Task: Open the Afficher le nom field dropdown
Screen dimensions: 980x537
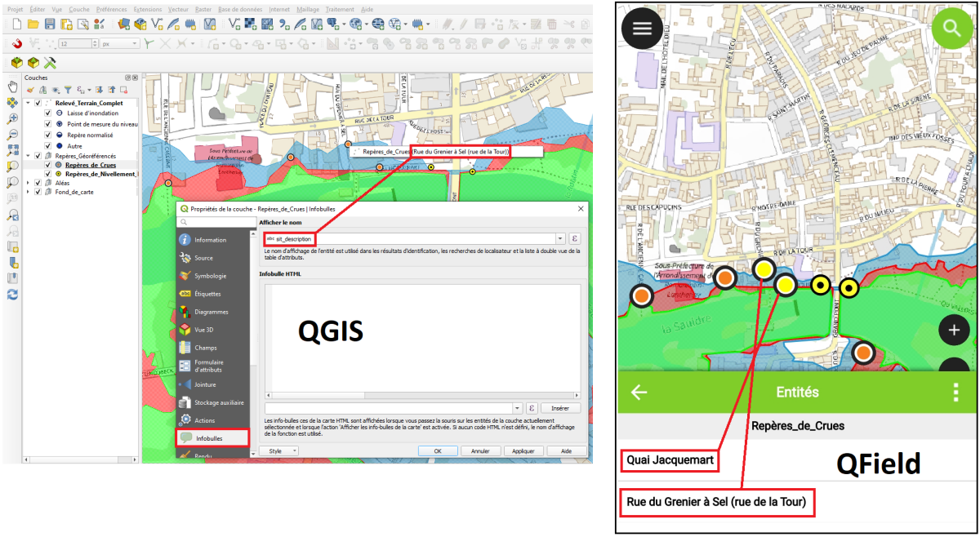Action: pos(560,238)
